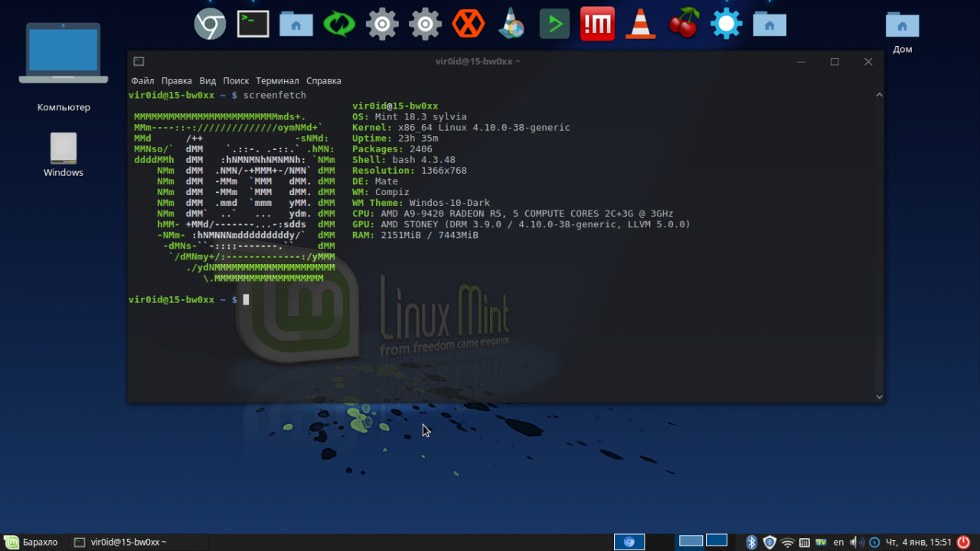Click the terminal scrollbar down arrow
Viewport: 980px width, 551px height.
pyautogui.click(x=879, y=396)
